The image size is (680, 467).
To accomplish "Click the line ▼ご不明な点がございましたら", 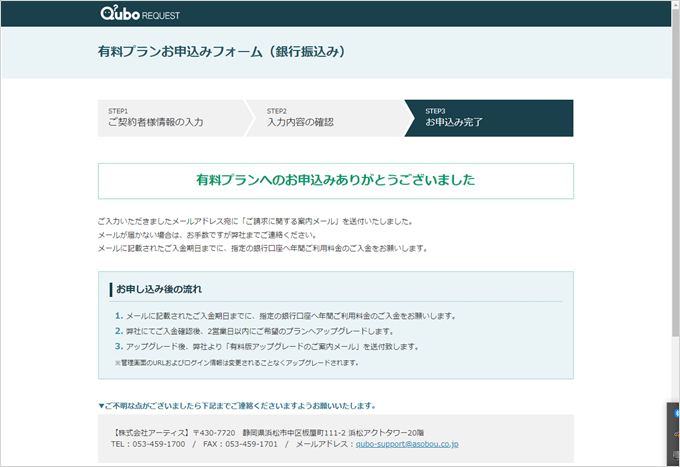I will point(237,406).
